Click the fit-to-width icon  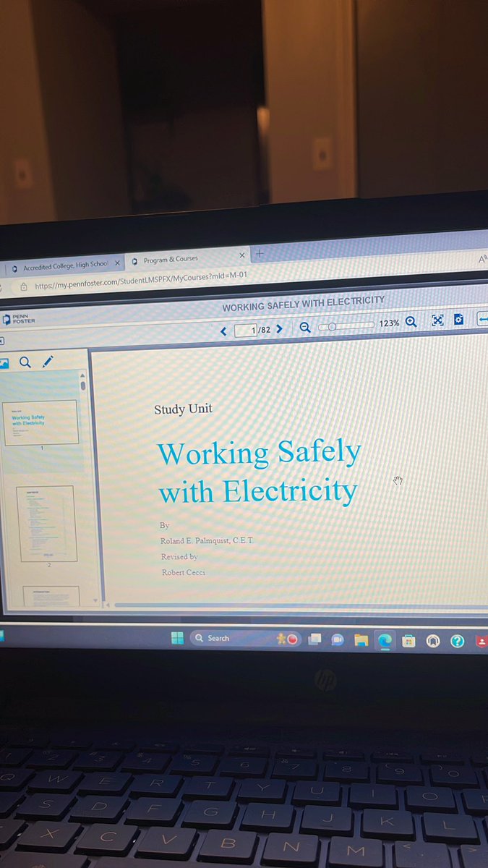483,319
